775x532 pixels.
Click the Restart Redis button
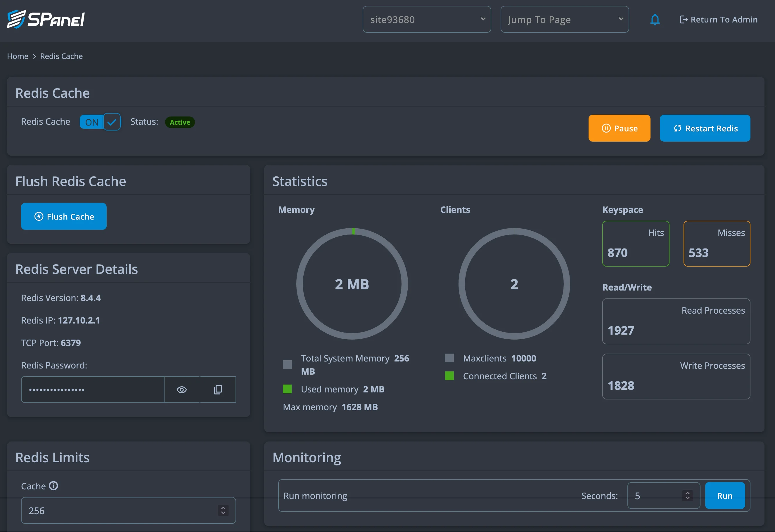[705, 128]
